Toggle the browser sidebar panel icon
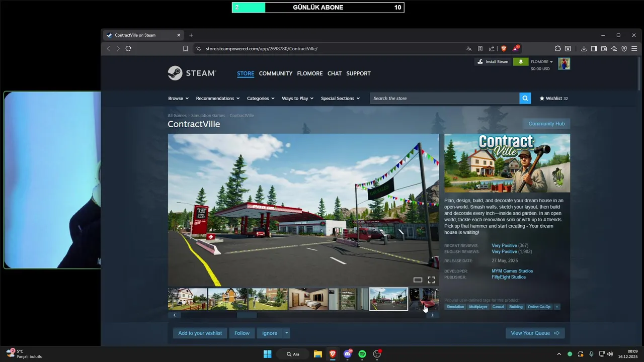 [594, 49]
